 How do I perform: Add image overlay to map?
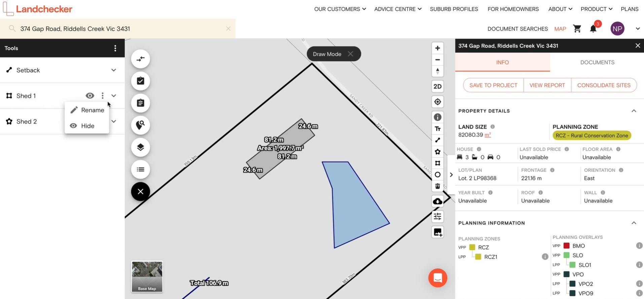point(437,232)
